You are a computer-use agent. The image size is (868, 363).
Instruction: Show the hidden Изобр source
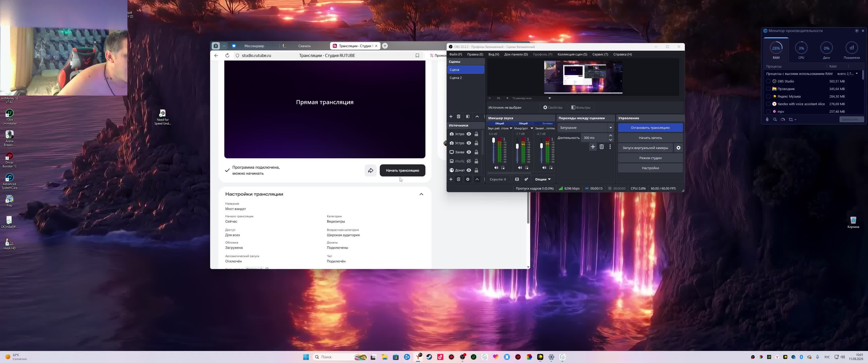[469, 161]
